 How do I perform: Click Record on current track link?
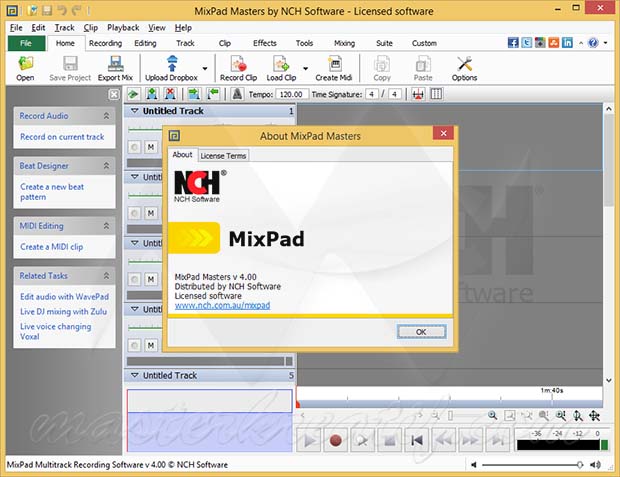click(62, 137)
